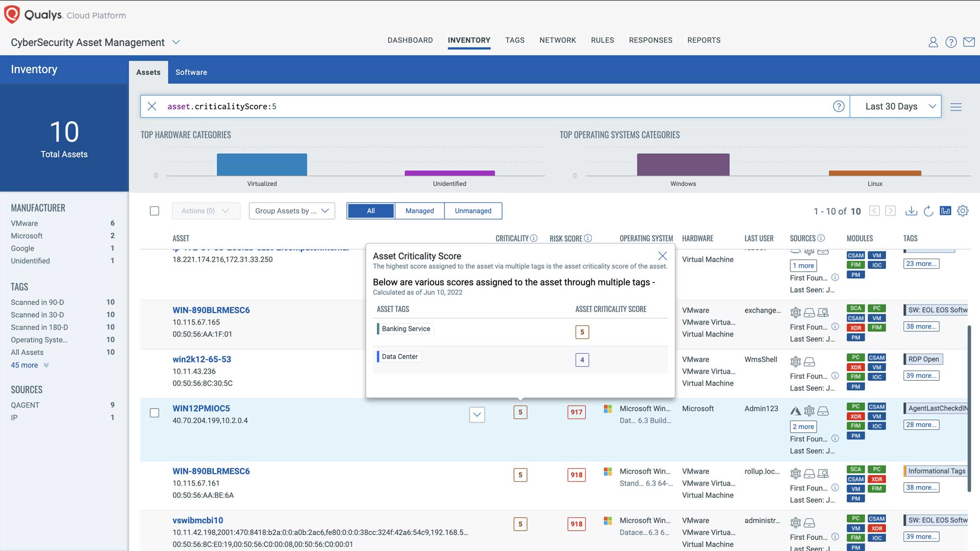Expand 28 more tags for WIN12PMIOC5
This screenshot has height=551, width=980.
(x=921, y=425)
